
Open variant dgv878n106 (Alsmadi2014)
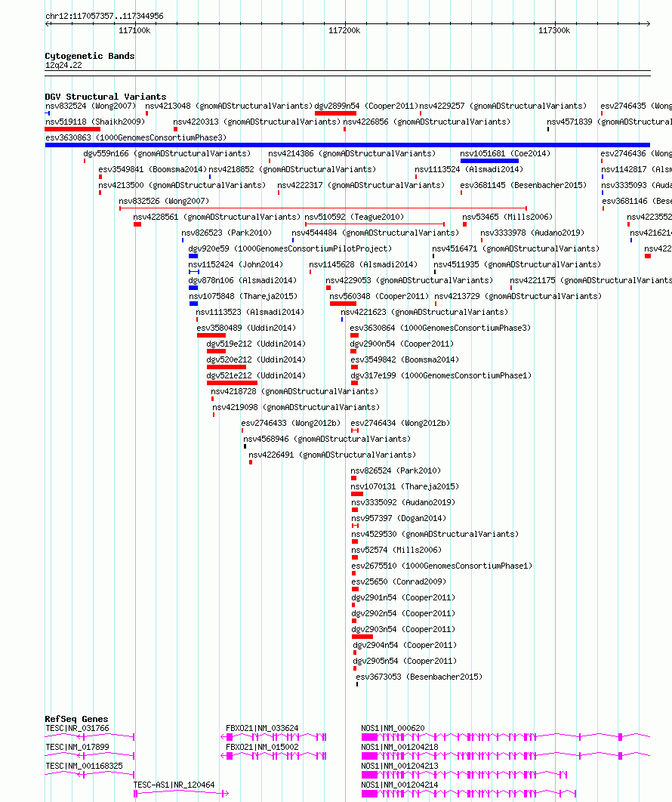pos(242,280)
